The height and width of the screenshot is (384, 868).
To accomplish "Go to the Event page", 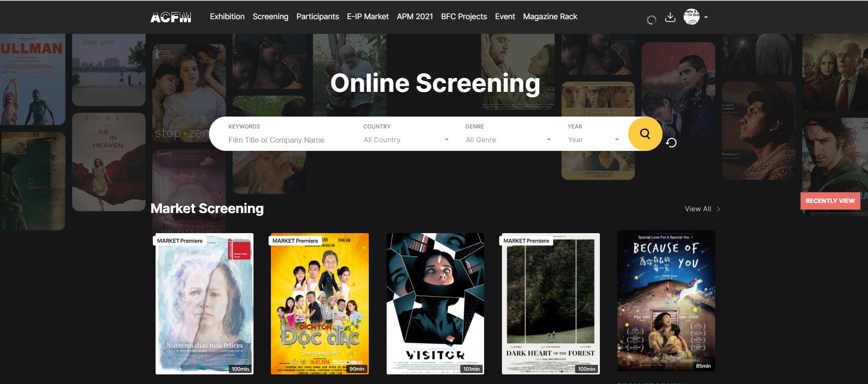I will [x=505, y=16].
